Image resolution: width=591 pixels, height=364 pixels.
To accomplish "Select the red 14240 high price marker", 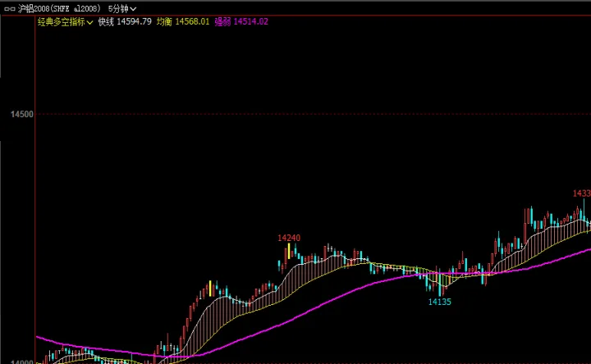I will pos(289,238).
